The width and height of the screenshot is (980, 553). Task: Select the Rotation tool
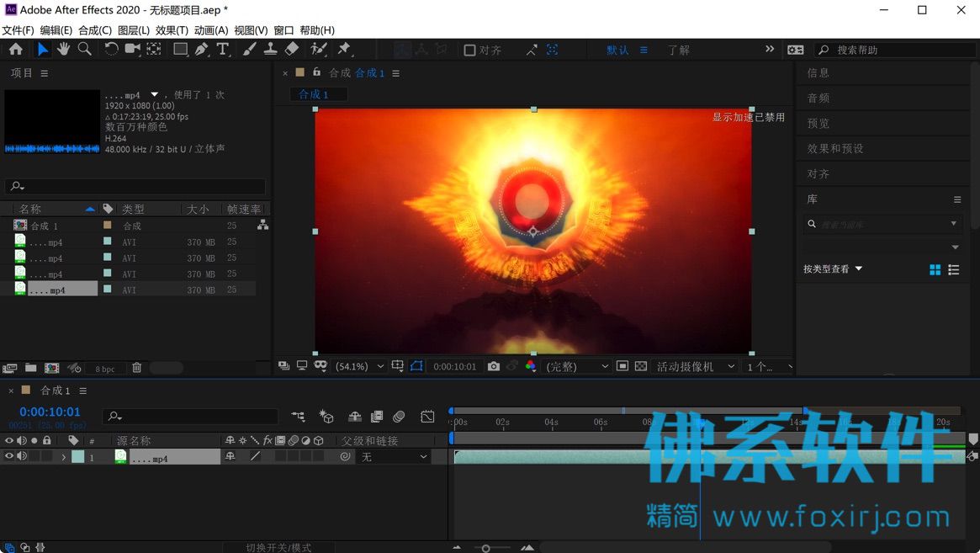(x=111, y=50)
